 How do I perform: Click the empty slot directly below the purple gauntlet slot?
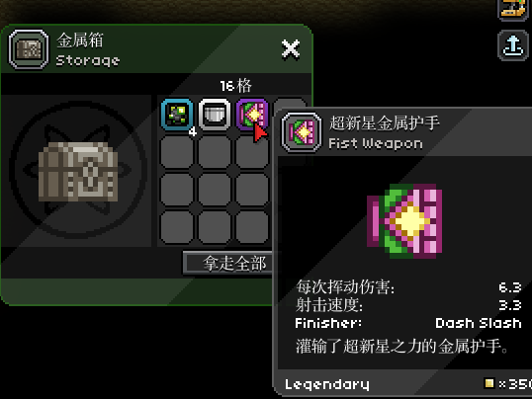pos(252,152)
